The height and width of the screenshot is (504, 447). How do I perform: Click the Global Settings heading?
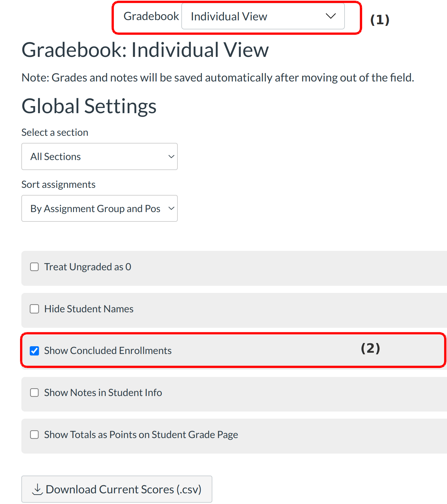click(x=89, y=106)
